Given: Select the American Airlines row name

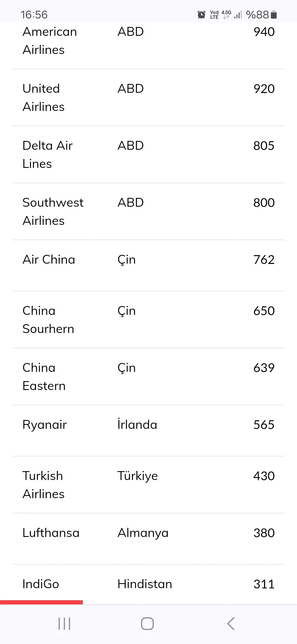Looking at the screenshot, I should (x=50, y=41).
